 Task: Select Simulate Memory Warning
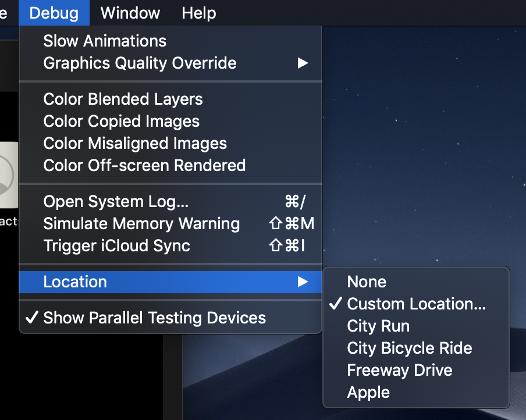pos(170,223)
